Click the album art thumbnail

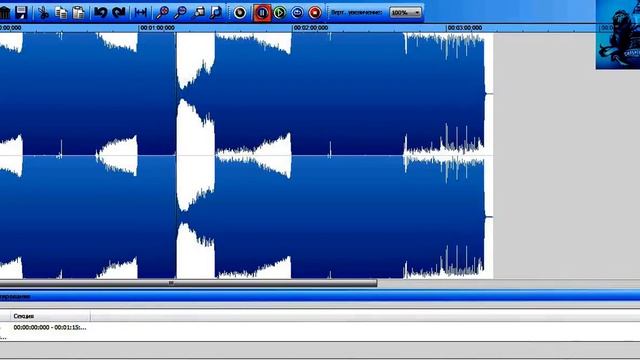[618, 34]
